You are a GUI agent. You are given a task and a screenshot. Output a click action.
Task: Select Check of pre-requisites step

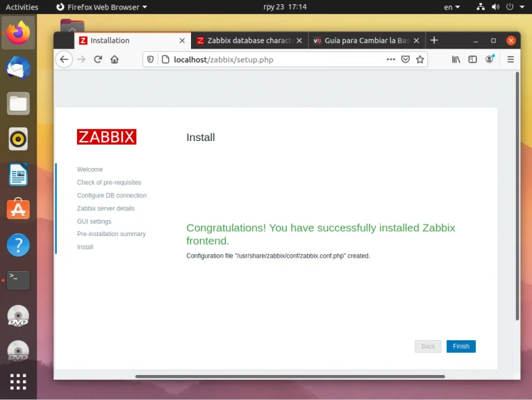click(109, 183)
